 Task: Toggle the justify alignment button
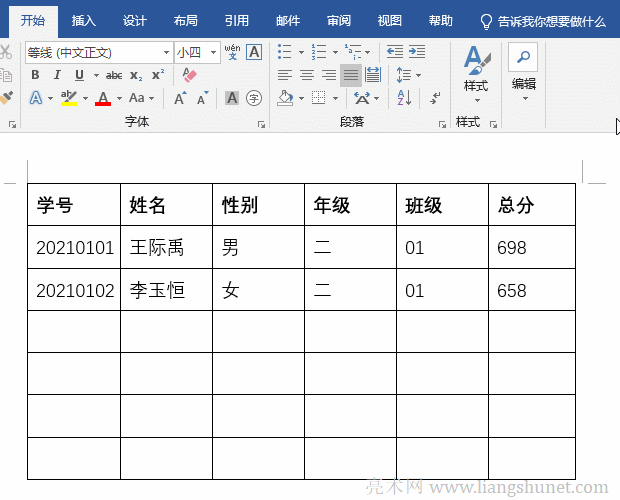coord(351,75)
